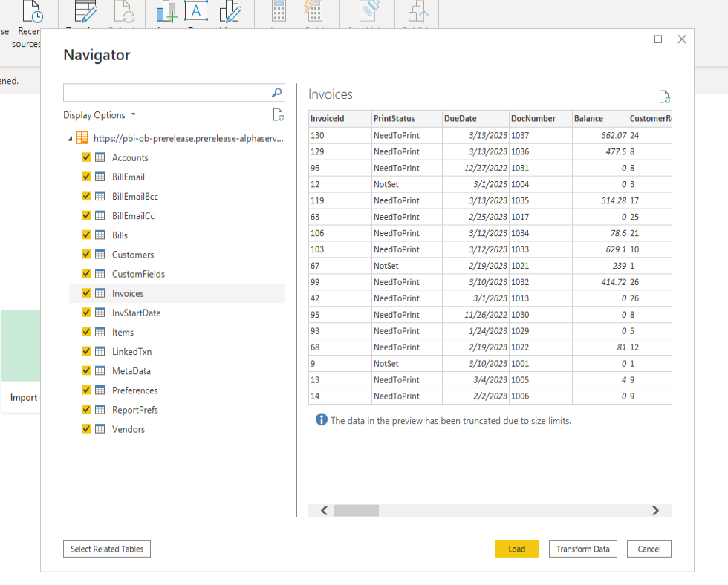728x585 pixels.
Task: Click Select Related Tables
Action: coord(106,549)
